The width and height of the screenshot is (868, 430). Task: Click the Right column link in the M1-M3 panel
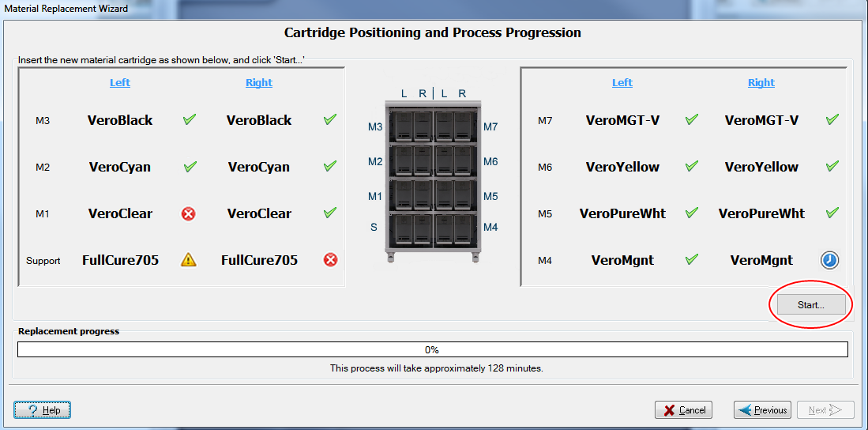click(259, 83)
